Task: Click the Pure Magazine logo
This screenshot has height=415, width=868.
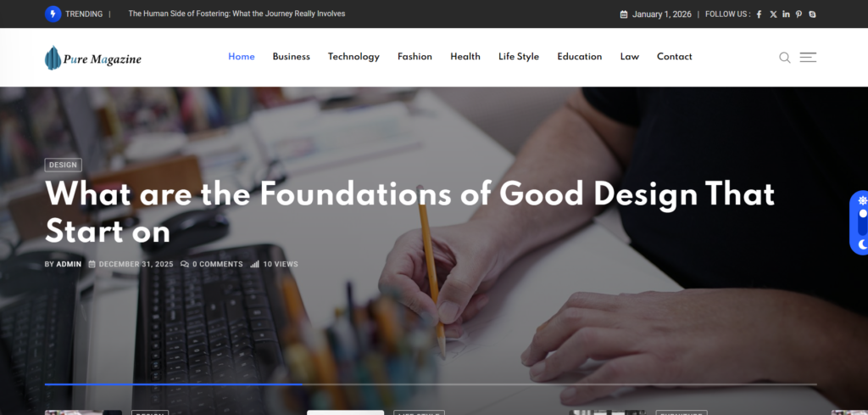Action: click(x=93, y=58)
